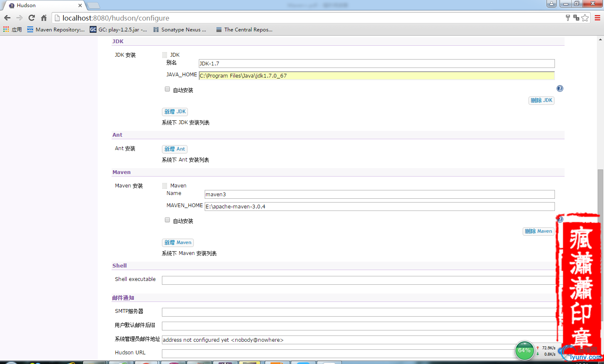
Task: Click the 64% network monitor widget
Action: point(524,351)
